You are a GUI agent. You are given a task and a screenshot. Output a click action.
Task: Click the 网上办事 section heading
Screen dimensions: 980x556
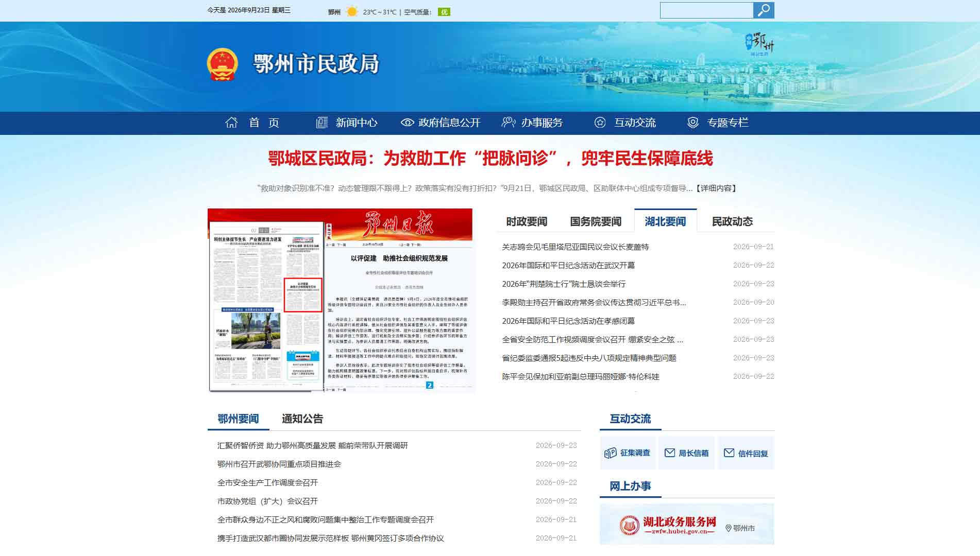[630, 486]
